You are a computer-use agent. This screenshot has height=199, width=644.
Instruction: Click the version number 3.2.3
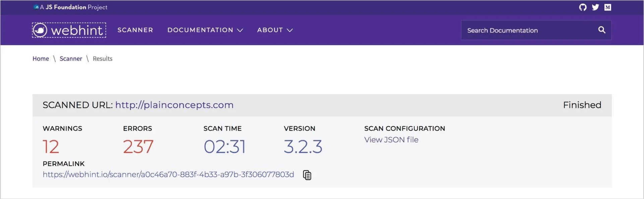(303, 147)
